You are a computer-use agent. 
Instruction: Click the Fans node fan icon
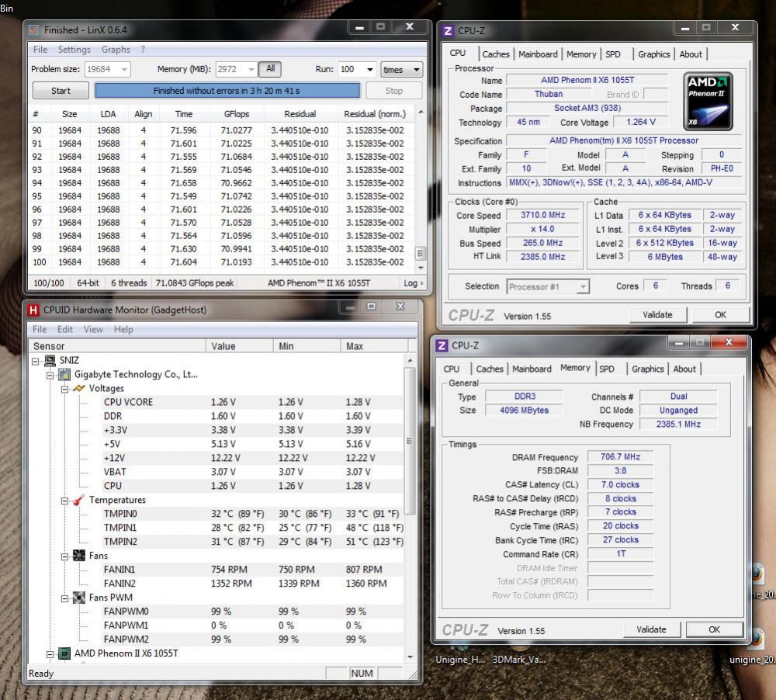(79, 556)
